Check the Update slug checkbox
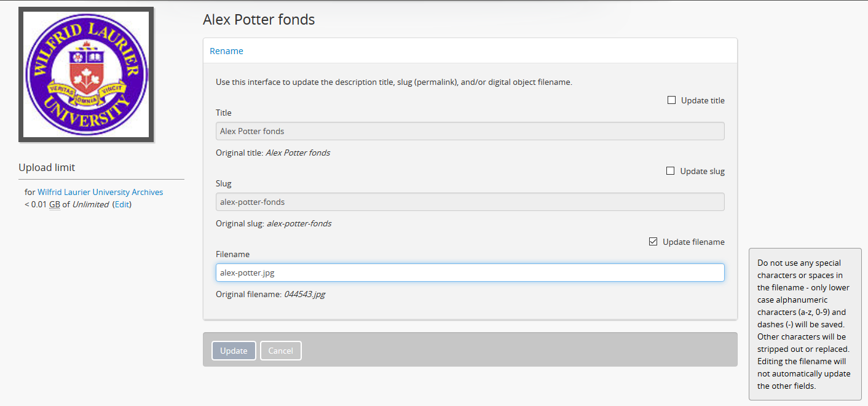Image resolution: width=868 pixels, height=406 pixels. pyautogui.click(x=671, y=171)
